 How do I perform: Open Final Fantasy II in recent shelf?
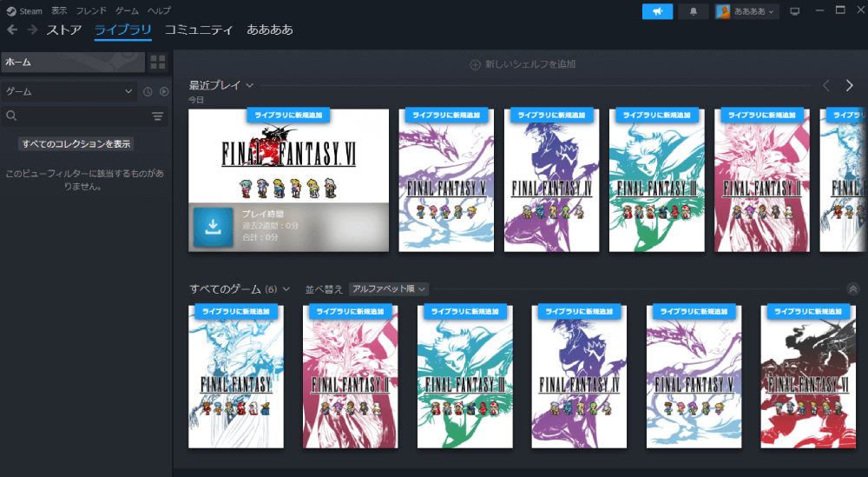762,180
